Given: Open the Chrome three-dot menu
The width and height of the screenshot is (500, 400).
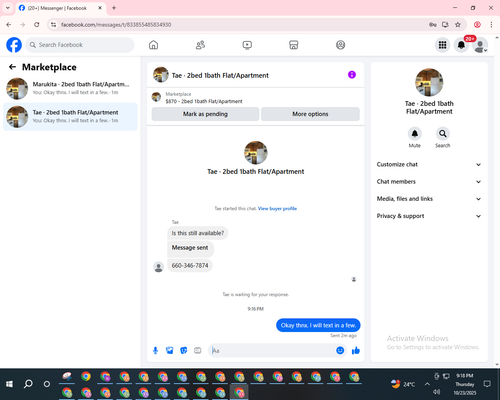Looking at the screenshot, I should (x=491, y=25).
